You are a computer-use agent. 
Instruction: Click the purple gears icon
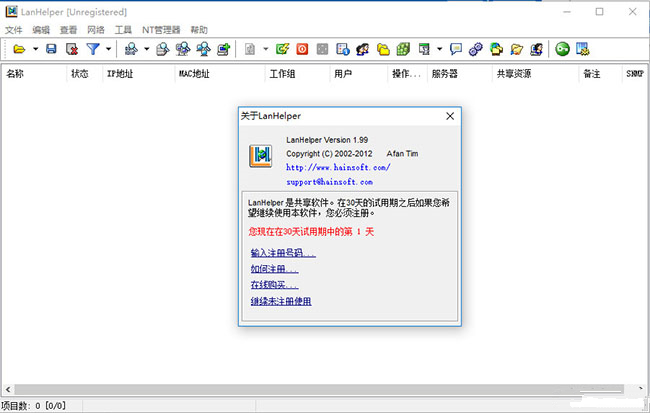476,49
